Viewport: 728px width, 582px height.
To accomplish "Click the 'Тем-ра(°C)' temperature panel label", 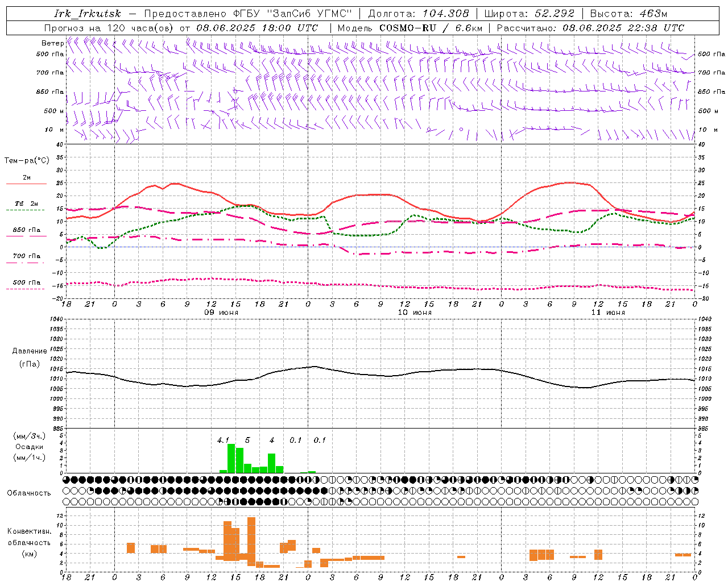I will pos(27,161).
